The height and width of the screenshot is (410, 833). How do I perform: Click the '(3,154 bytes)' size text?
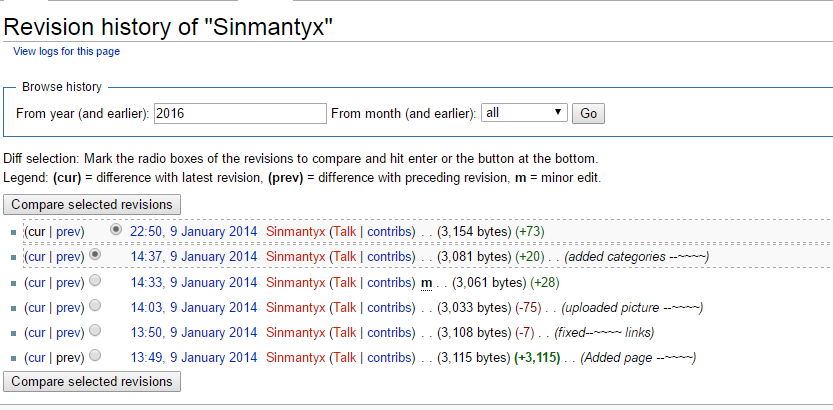click(x=474, y=232)
